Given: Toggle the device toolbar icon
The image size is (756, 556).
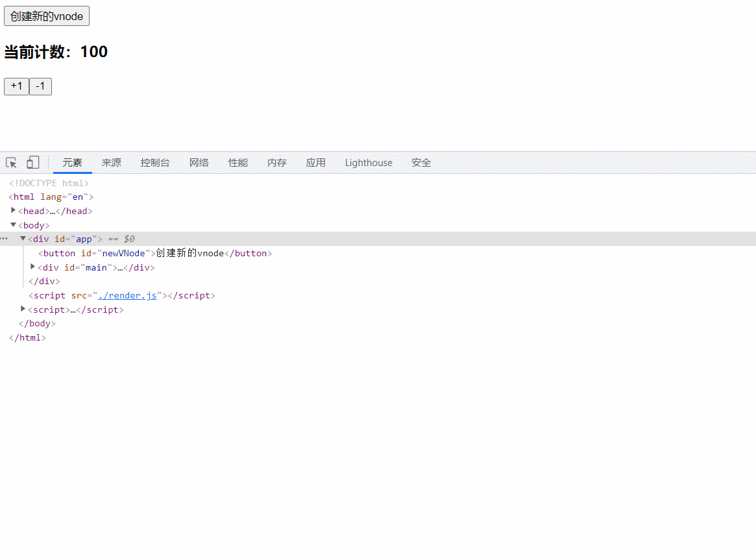Looking at the screenshot, I should (x=32, y=163).
